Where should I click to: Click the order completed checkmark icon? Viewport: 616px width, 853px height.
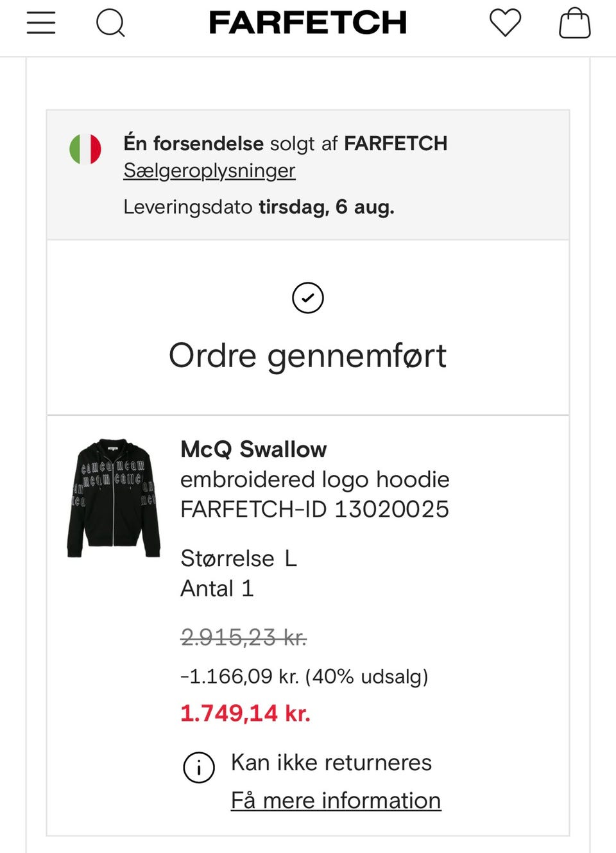coord(308,298)
